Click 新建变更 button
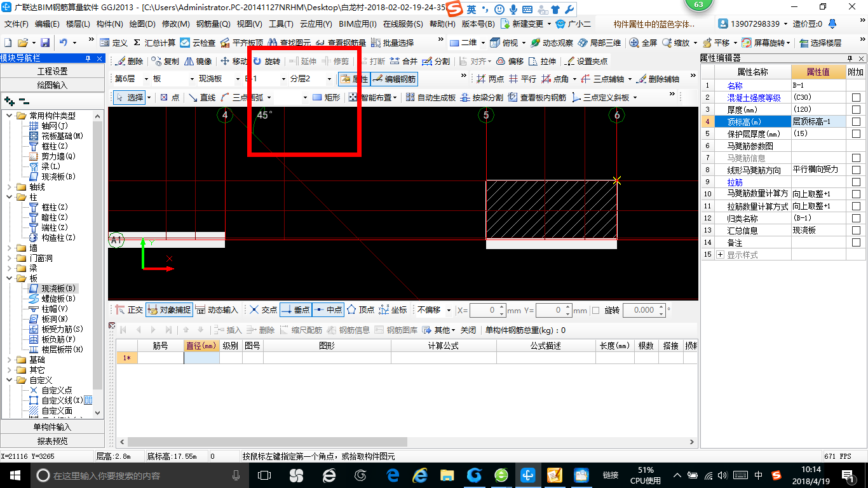Viewport: 868px width, 488px height. coord(522,24)
